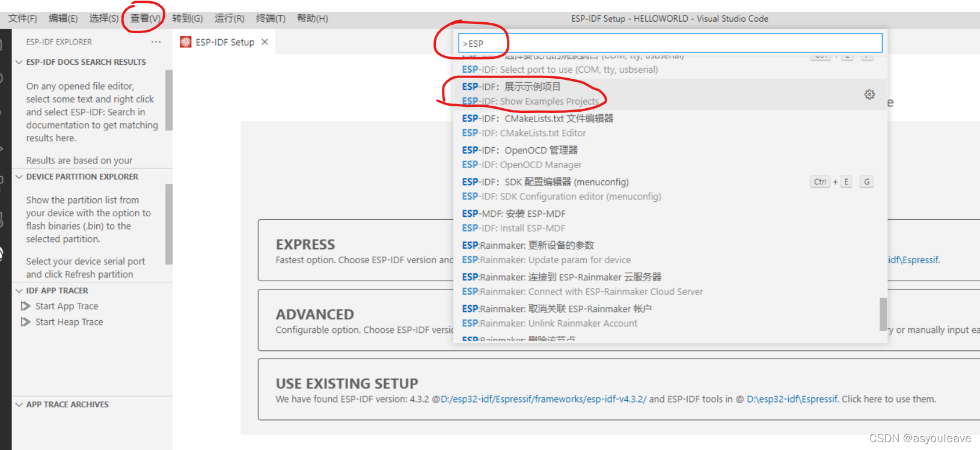Close the ESP-IDF Setup tab
This screenshot has width=980, height=450.
click(265, 42)
